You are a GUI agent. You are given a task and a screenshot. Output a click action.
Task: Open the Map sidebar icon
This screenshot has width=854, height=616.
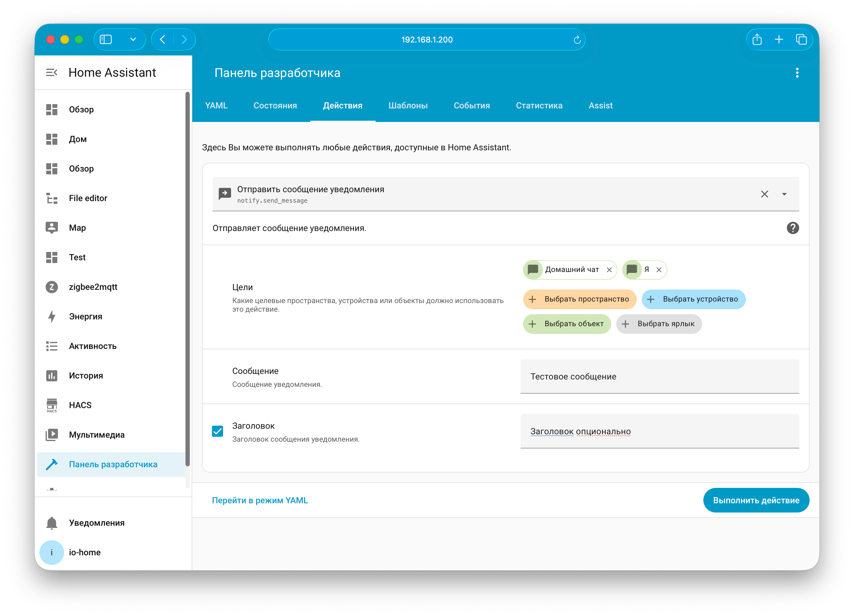[x=51, y=228]
